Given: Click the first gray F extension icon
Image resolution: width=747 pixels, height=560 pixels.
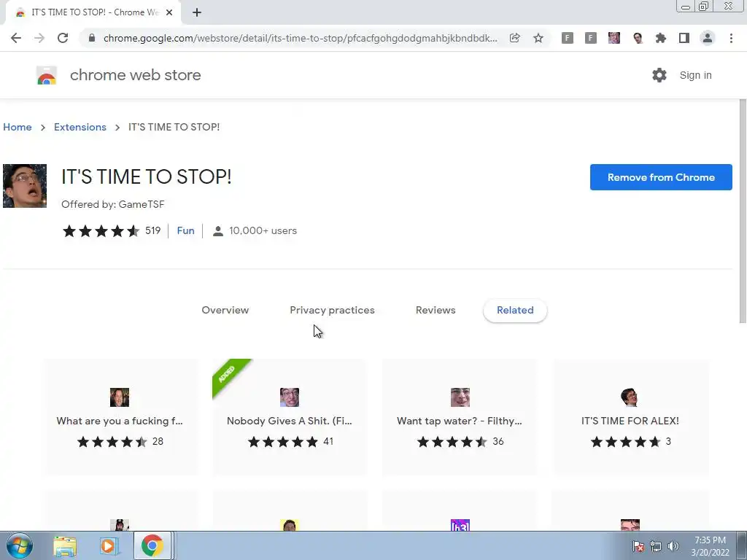Looking at the screenshot, I should point(568,38).
